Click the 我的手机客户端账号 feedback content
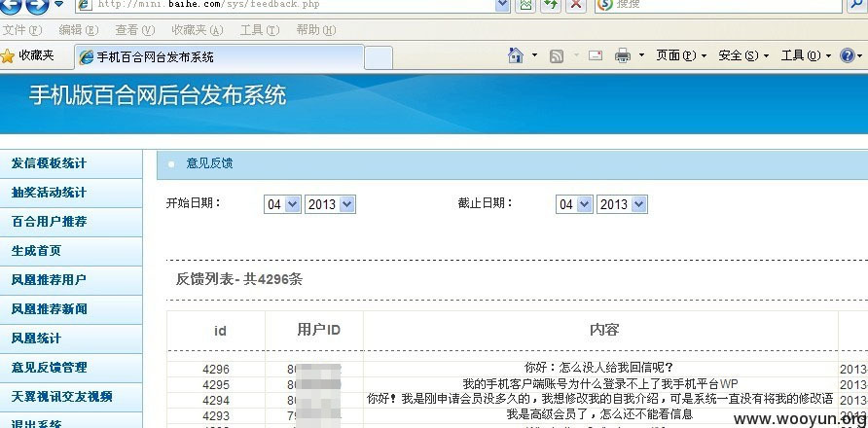 [x=600, y=383]
